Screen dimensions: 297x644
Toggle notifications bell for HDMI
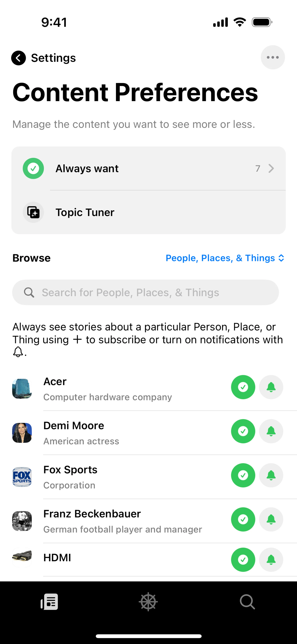(271, 560)
